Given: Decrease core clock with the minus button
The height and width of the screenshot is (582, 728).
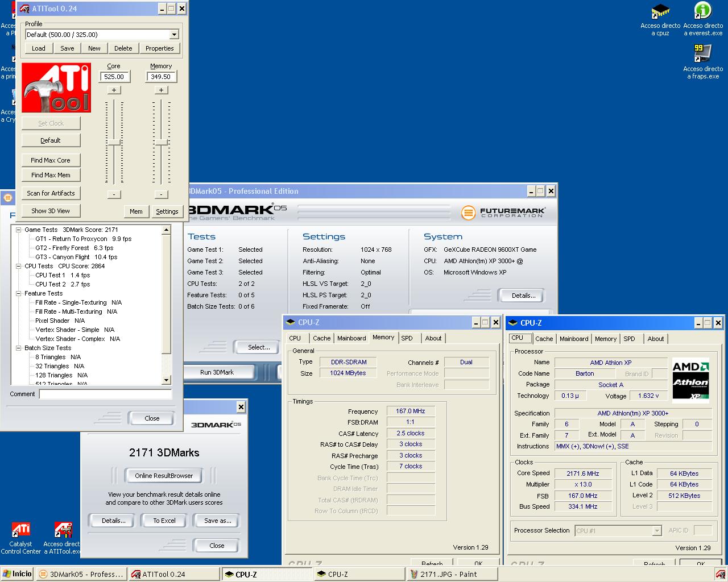Looking at the screenshot, I should [x=114, y=194].
